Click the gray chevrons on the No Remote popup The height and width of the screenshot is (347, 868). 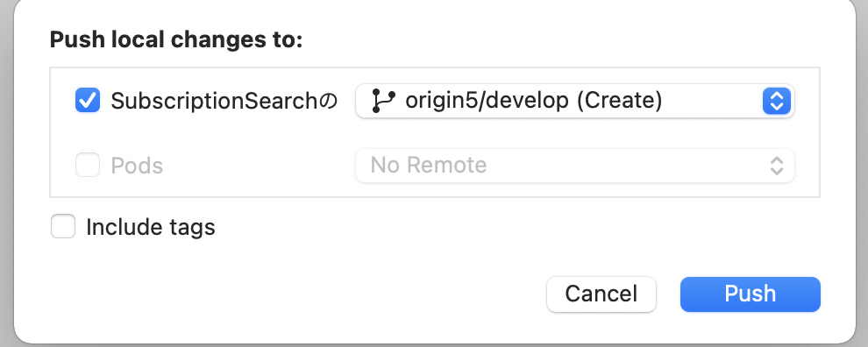(777, 166)
